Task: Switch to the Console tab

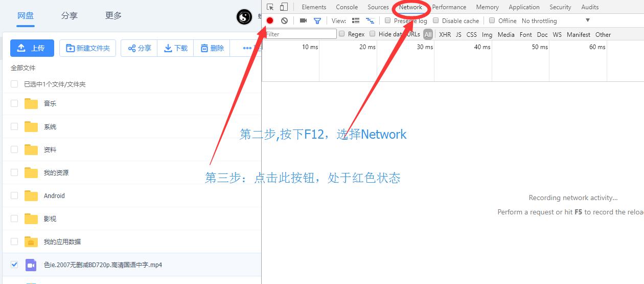Action: (347, 7)
